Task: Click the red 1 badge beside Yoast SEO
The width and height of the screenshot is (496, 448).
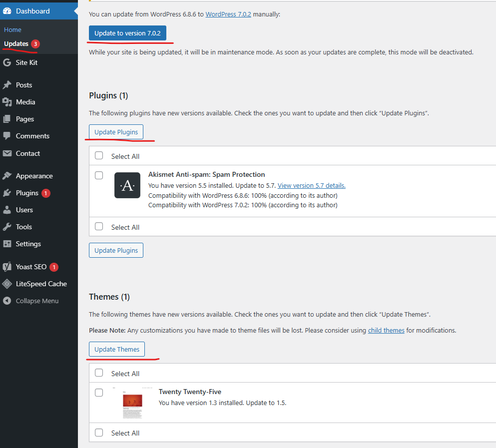Action: [x=54, y=267]
